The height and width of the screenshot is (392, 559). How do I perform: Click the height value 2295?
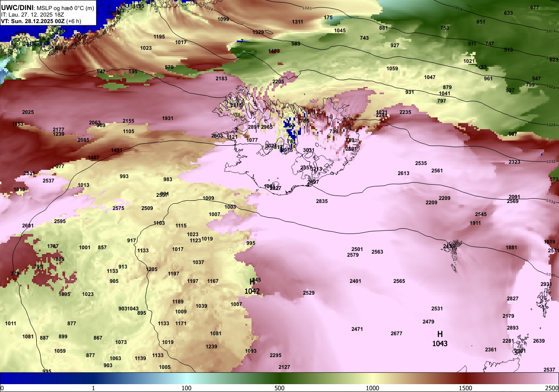coord(276,355)
